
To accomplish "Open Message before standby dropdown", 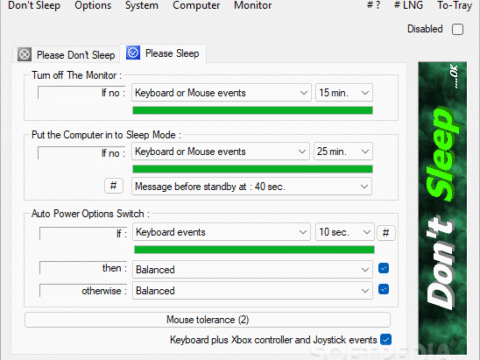I will (251, 186).
